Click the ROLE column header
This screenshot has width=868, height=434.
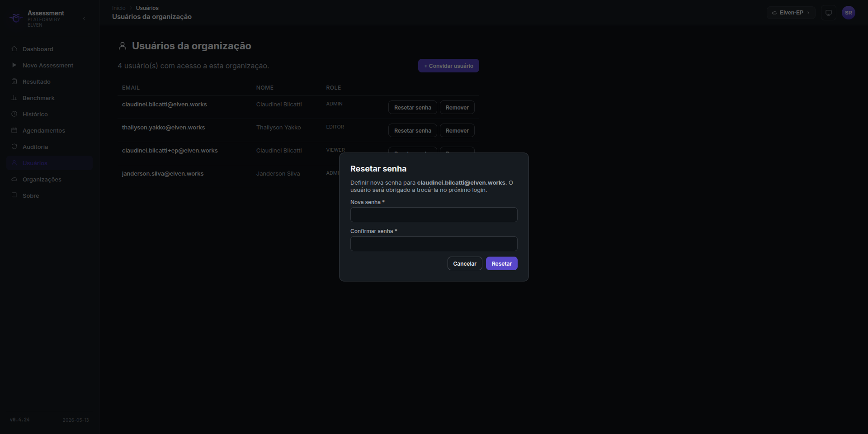(334, 87)
